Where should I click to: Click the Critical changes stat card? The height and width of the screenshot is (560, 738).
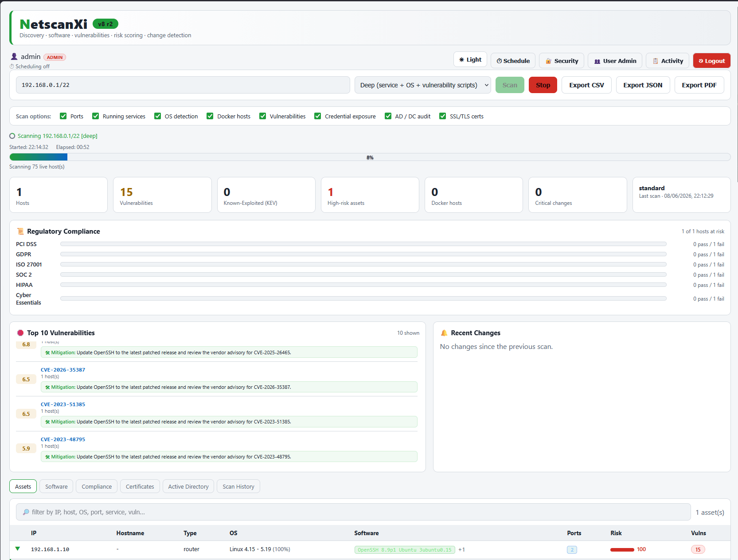578,195
